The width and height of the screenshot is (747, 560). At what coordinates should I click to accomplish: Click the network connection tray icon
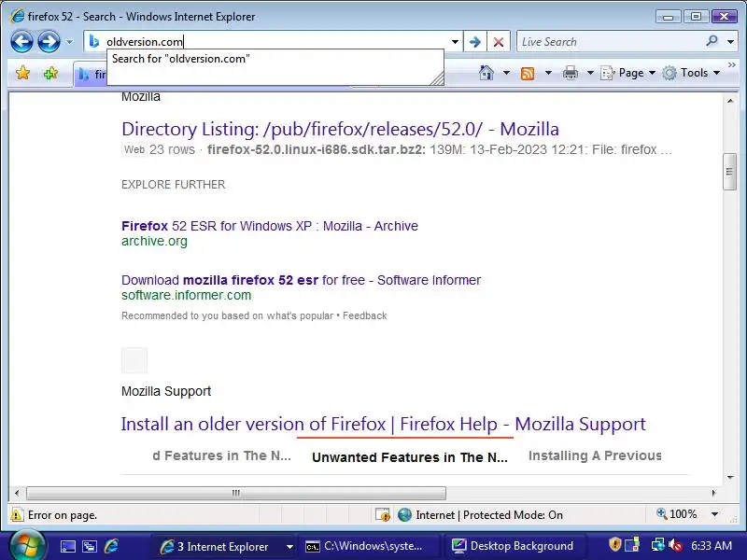[x=658, y=545]
